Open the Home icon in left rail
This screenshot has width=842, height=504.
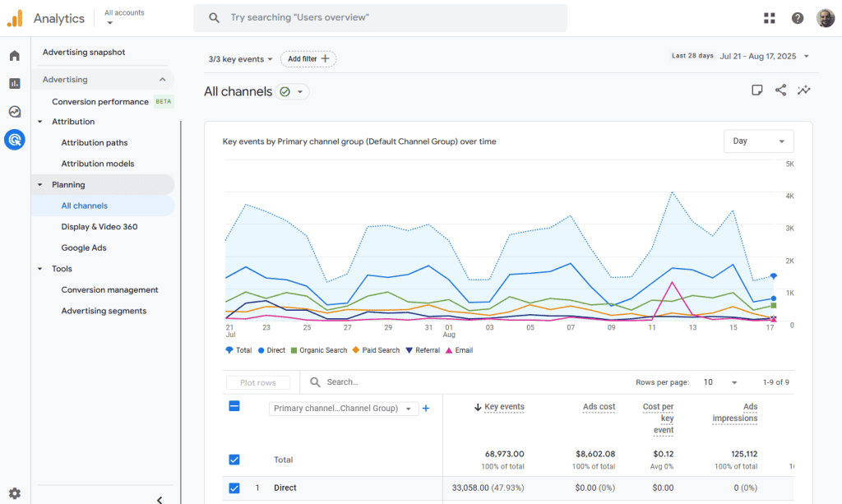point(15,56)
